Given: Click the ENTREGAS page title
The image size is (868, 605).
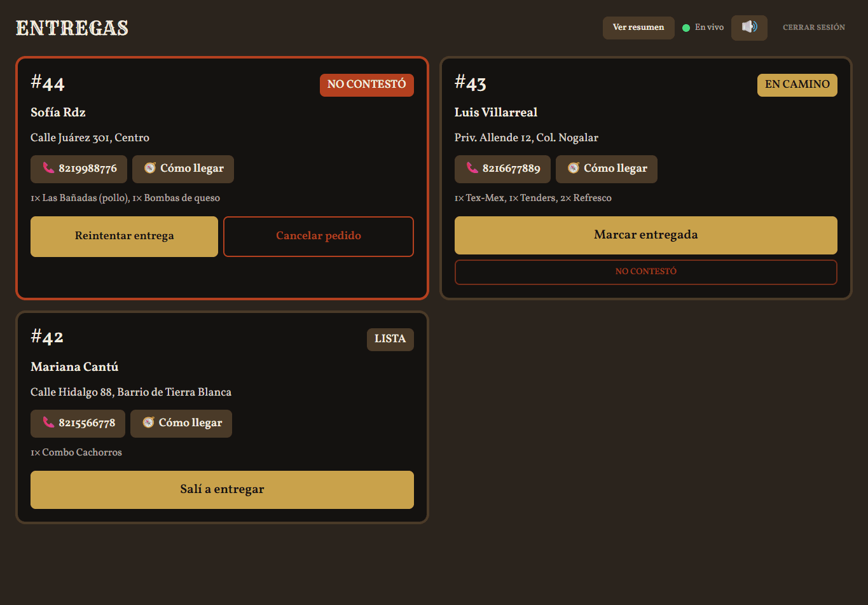Looking at the screenshot, I should coord(72,28).
